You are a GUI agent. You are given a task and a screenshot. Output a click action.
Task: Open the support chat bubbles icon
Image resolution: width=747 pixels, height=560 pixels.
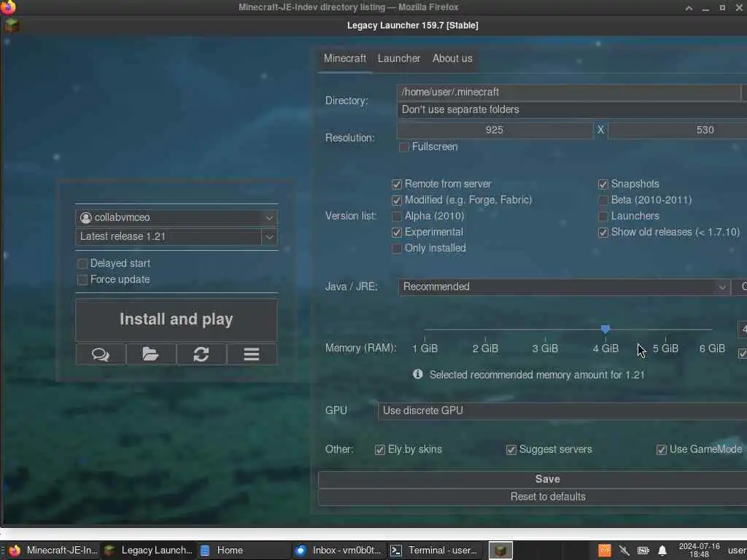click(101, 354)
